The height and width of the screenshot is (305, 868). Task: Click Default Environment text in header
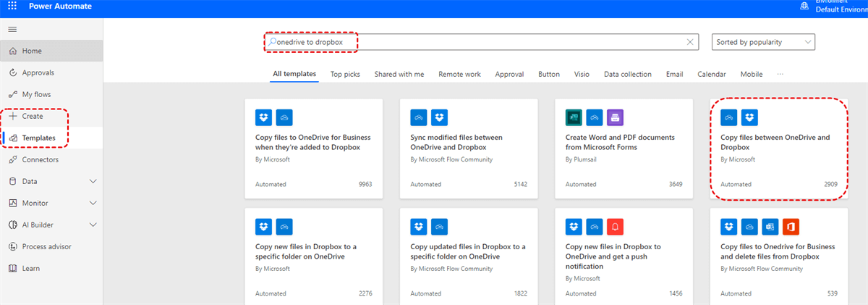point(842,9)
